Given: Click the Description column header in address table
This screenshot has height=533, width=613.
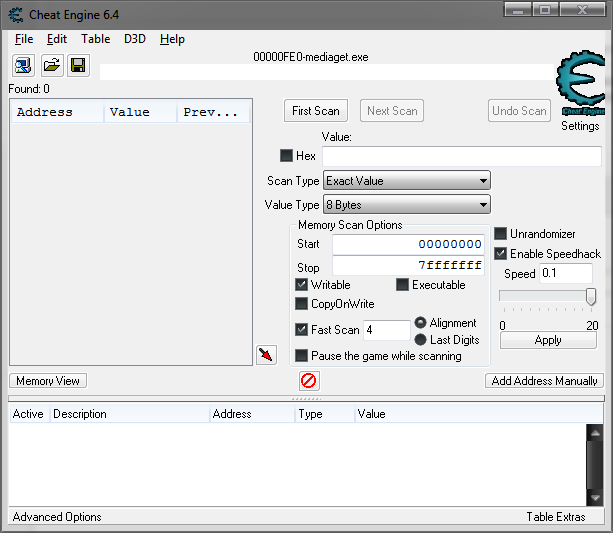Looking at the screenshot, I should [x=129, y=414].
